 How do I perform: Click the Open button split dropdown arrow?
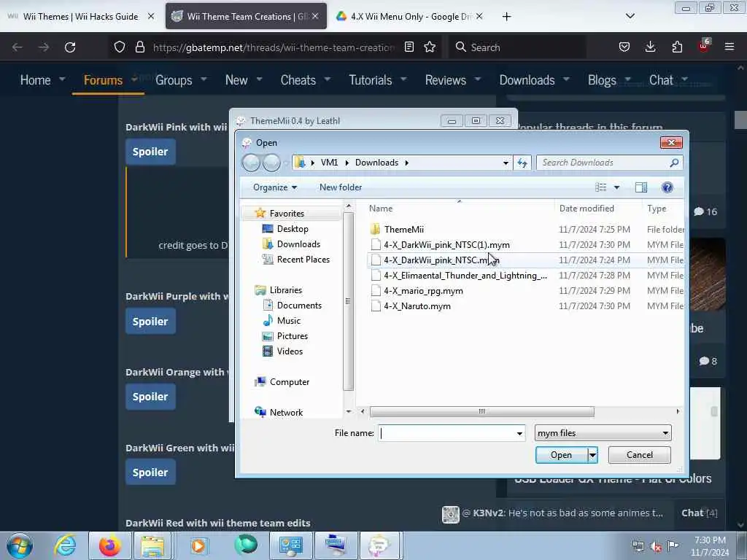[x=592, y=455]
